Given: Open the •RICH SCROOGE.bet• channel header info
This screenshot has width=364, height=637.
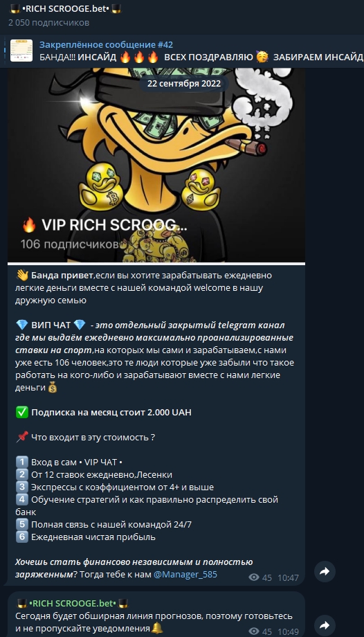Looking at the screenshot, I should tap(65, 9).
